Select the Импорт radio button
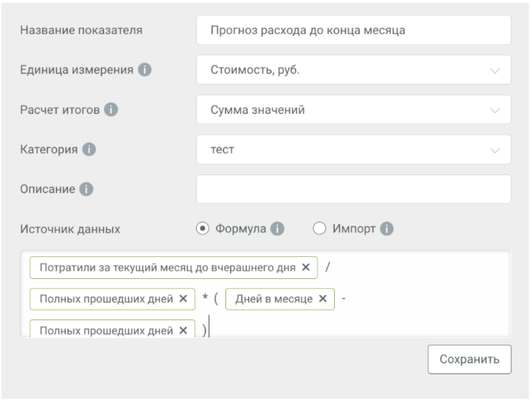The width and height of the screenshot is (532, 400). 319,229
